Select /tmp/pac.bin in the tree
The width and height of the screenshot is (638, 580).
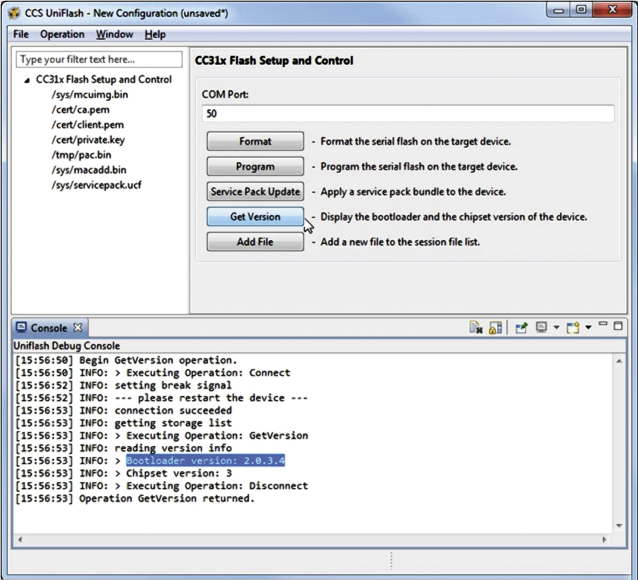[81, 155]
